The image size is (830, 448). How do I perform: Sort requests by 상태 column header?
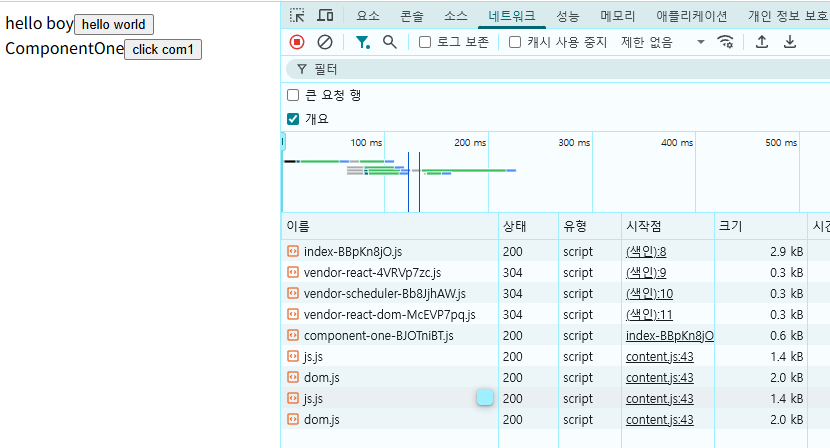[x=528, y=226]
